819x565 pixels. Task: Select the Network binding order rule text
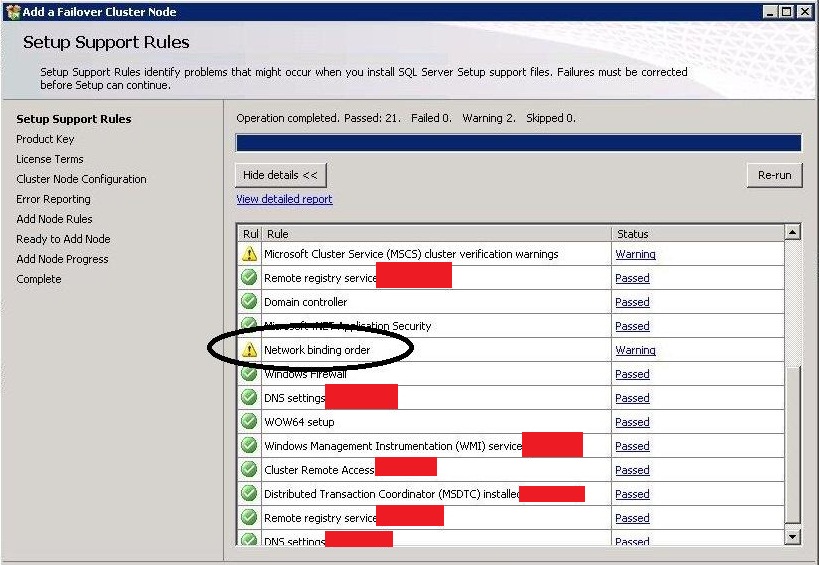click(317, 350)
